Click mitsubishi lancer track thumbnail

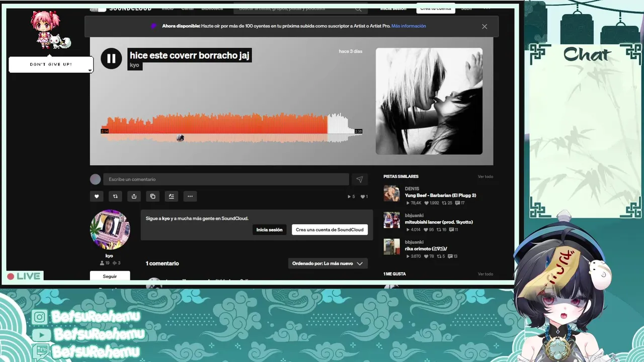tap(391, 220)
